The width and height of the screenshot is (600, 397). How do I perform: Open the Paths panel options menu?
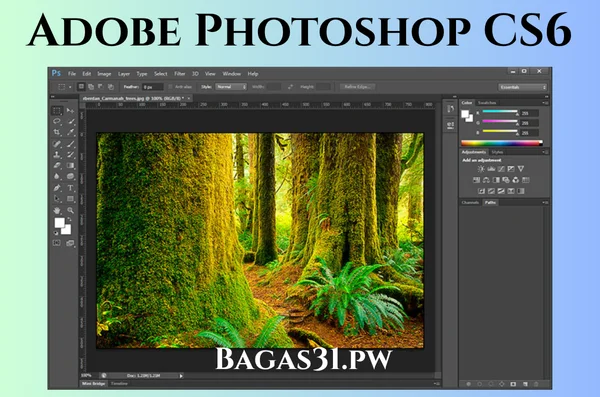coord(545,203)
